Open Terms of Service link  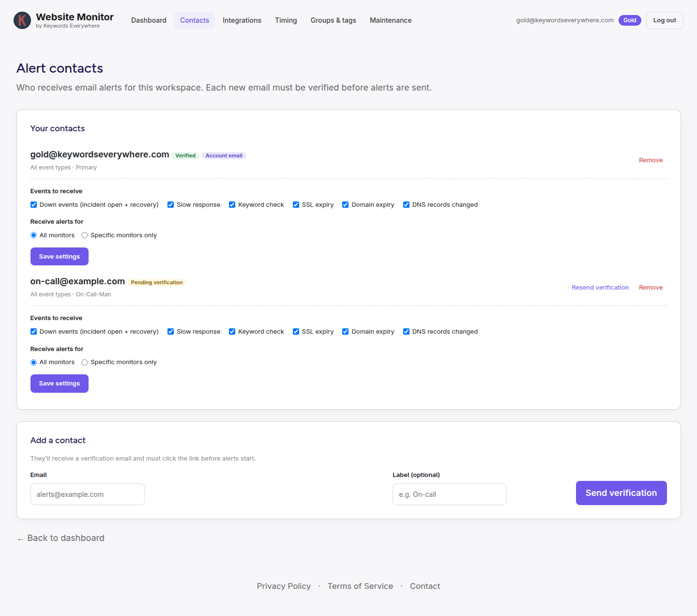[360, 586]
